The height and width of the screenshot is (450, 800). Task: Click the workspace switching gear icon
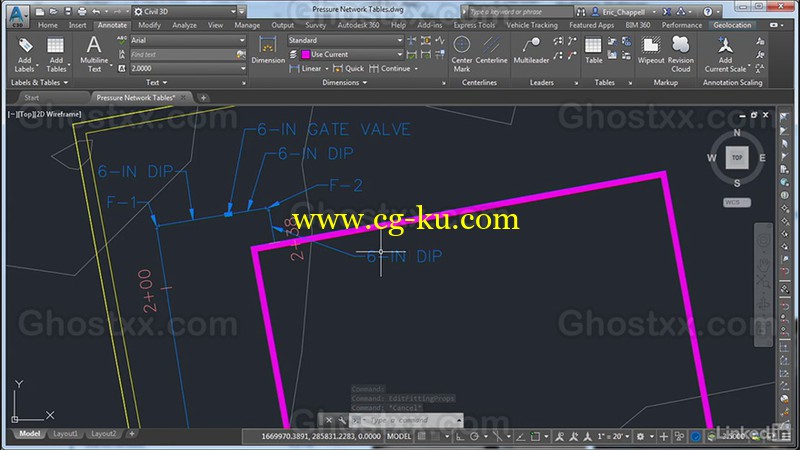640,436
